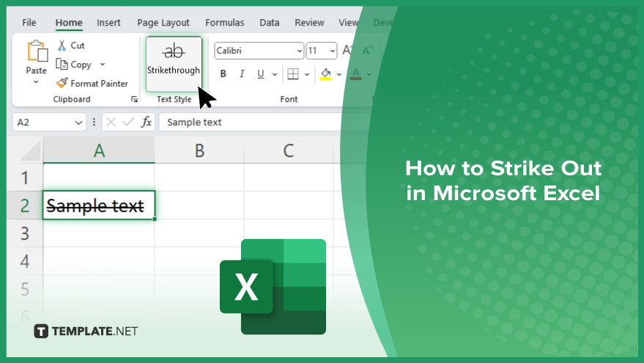Toggle Italic formatting

coord(242,74)
